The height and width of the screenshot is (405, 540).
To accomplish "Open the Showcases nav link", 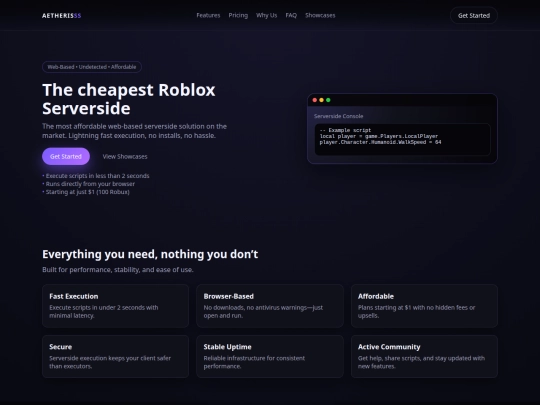I will pyautogui.click(x=320, y=15).
